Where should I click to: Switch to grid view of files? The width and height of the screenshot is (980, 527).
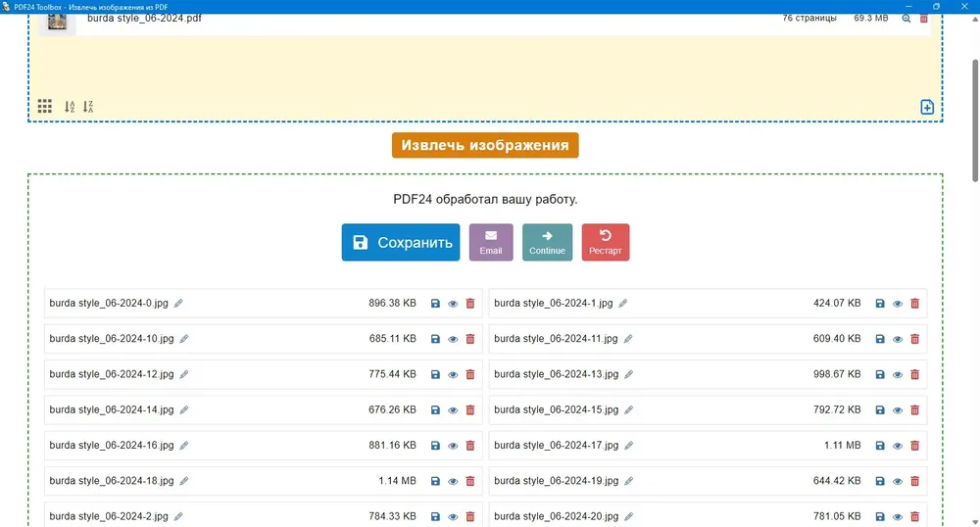click(44, 106)
